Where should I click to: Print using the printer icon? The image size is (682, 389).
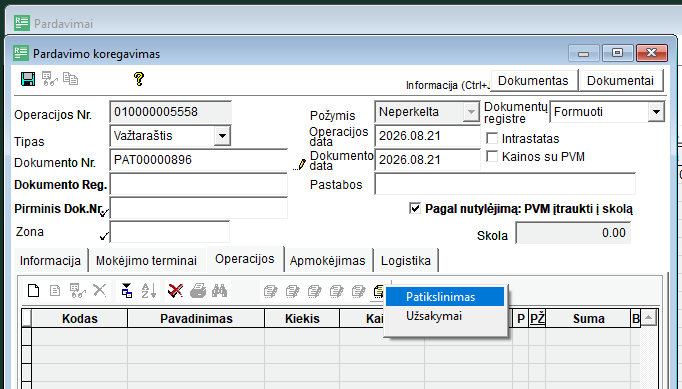click(198, 291)
